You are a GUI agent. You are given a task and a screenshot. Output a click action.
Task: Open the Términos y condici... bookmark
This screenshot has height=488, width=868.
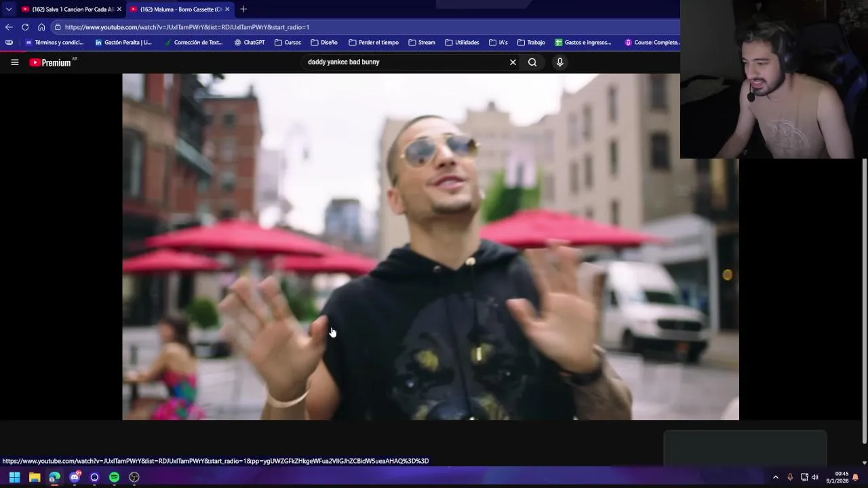(54, 43)
